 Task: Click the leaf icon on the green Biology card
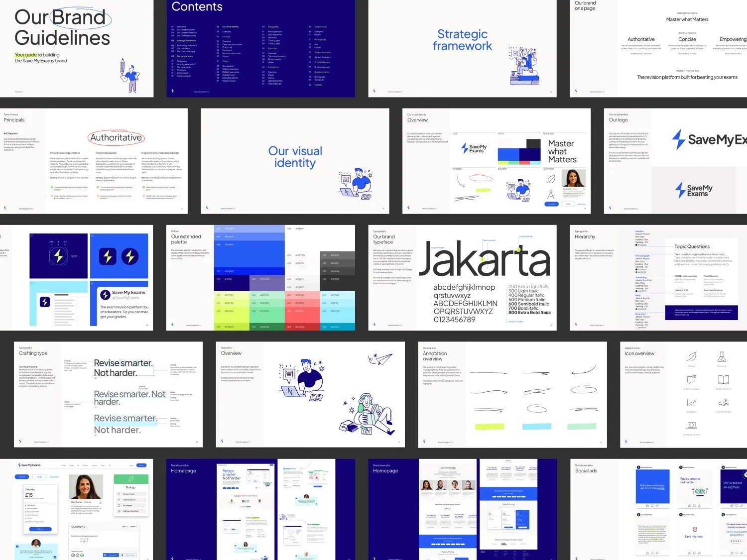pyautogui.click(x=131, y=479)
